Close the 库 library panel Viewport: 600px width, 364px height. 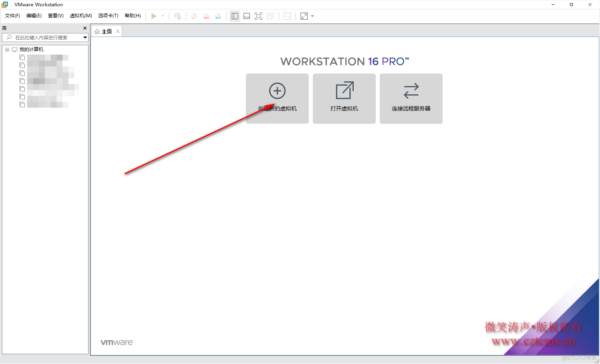coord(85,28)
